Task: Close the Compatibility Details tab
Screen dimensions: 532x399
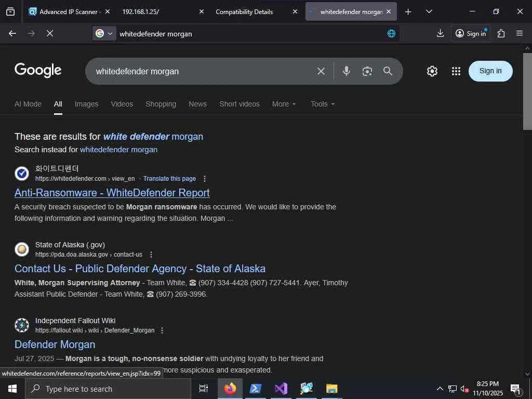Action: [x=295, y=11]
